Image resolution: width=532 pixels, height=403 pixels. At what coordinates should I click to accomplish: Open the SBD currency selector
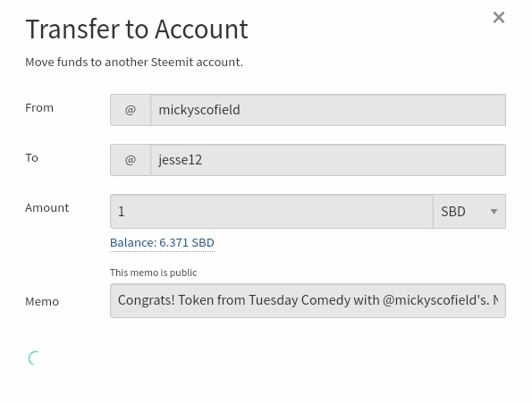(469, 212)
